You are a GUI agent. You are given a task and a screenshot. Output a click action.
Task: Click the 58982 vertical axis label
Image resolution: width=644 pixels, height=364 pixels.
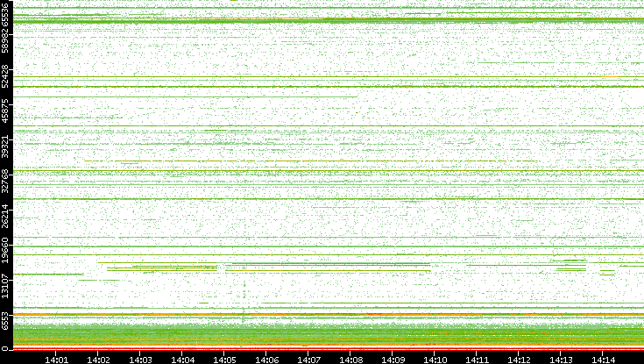pos(6,44)
